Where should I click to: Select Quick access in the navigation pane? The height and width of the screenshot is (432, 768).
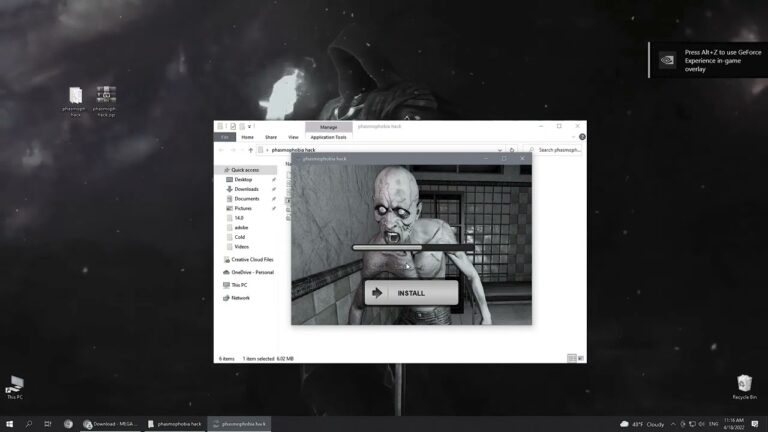[244, 170]
